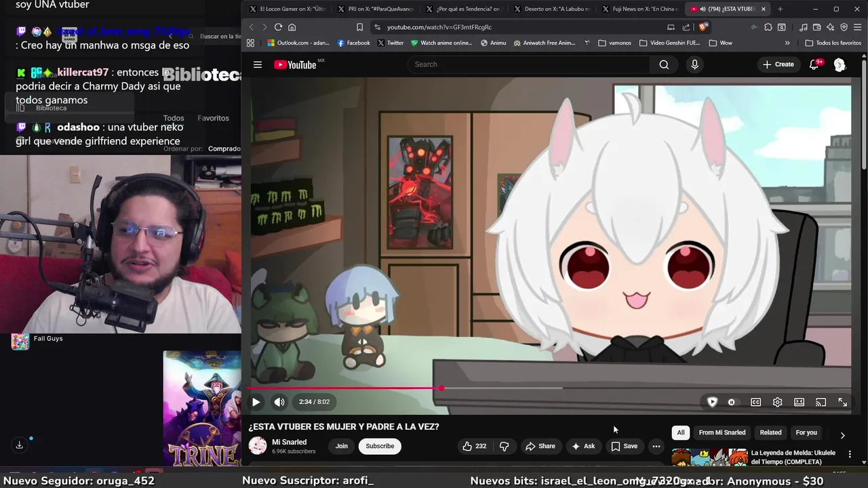This screenshot has height=488, width=868.
Task: Click the shield icon in the player controls
Action: click(x=712, y=402)
